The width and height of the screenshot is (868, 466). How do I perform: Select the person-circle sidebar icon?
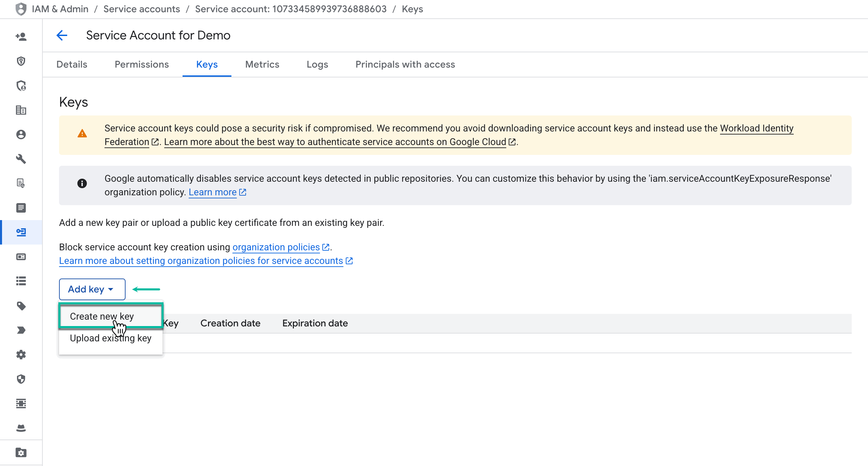point(21,135)
